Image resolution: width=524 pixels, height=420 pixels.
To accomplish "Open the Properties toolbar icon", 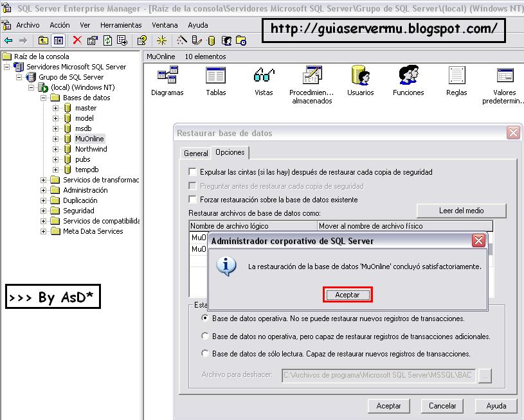I will click(x=92, y=40).
